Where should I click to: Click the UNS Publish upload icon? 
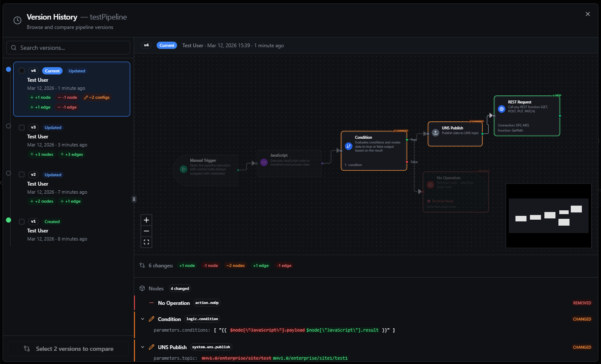point(435,133)
